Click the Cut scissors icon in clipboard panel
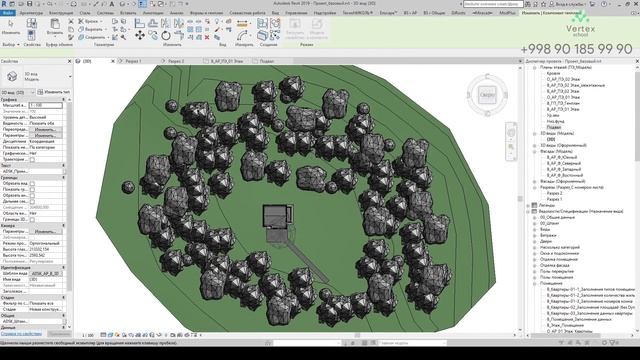640x360 pixels. click(x=71, y=21)
